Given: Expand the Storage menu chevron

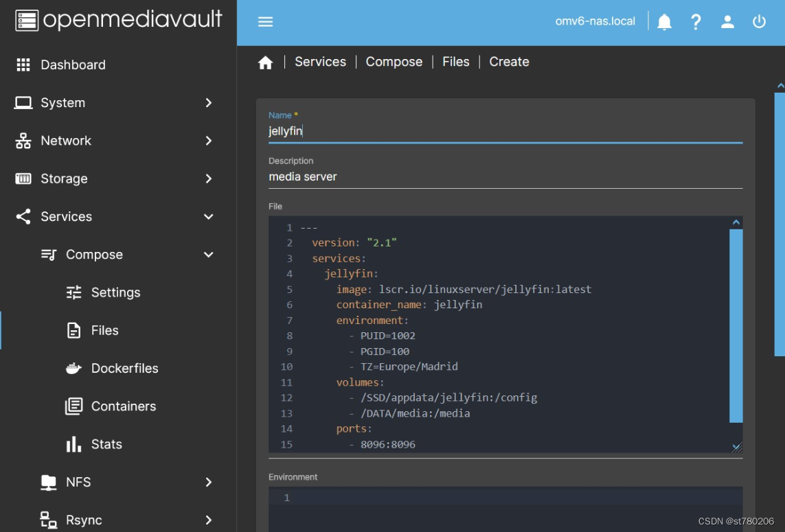Looking at the screenshot, I should click(x=209, y=178).
